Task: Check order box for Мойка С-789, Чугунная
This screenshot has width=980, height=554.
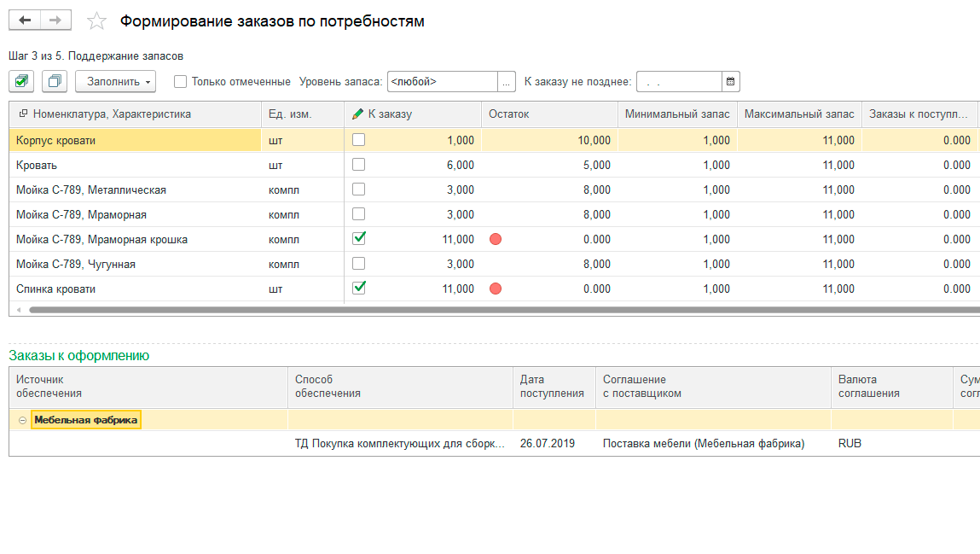Action: coord(359,264)
